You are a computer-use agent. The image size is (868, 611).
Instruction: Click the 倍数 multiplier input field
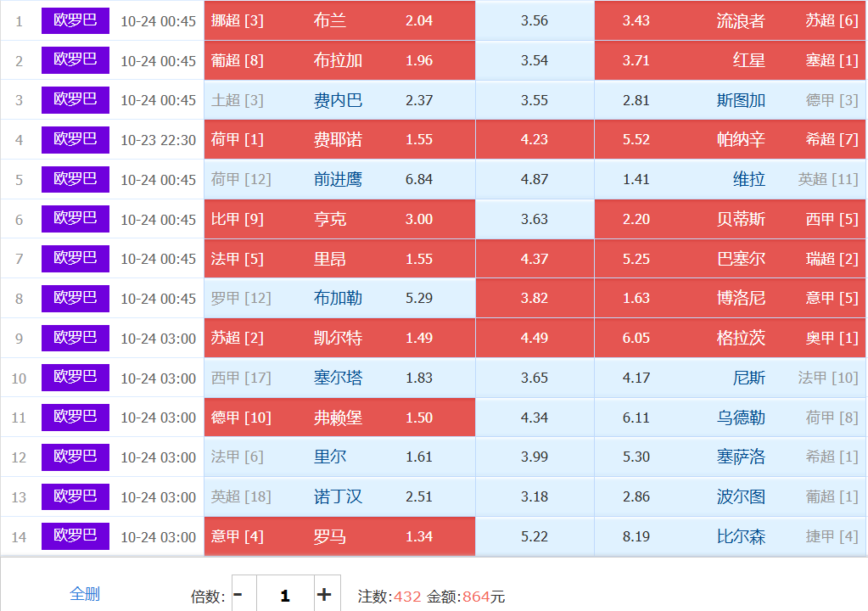tap(284, 595)
